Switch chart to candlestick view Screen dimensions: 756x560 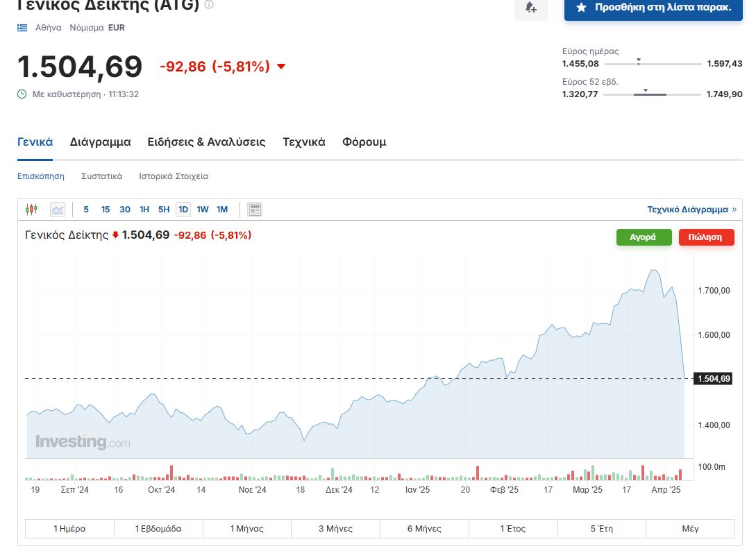pyautogui.click(x=31, y=210)
